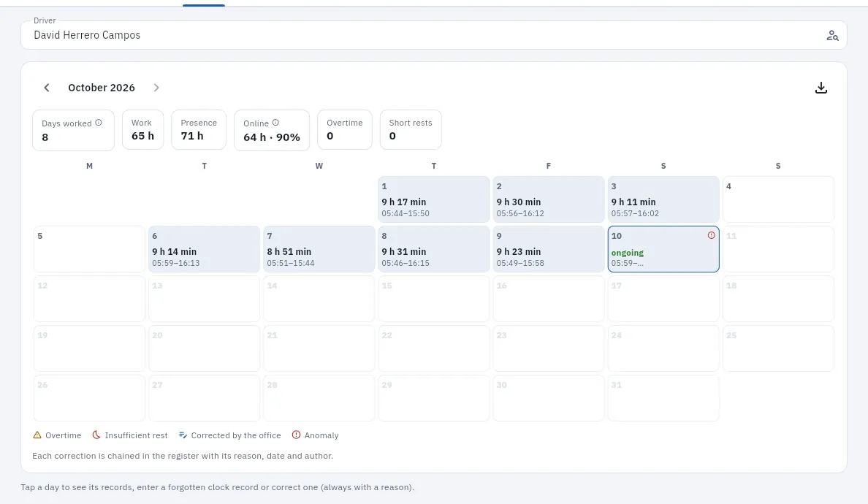
Task: Click the Insufficient rest moon icon
Action: (96, 435)
